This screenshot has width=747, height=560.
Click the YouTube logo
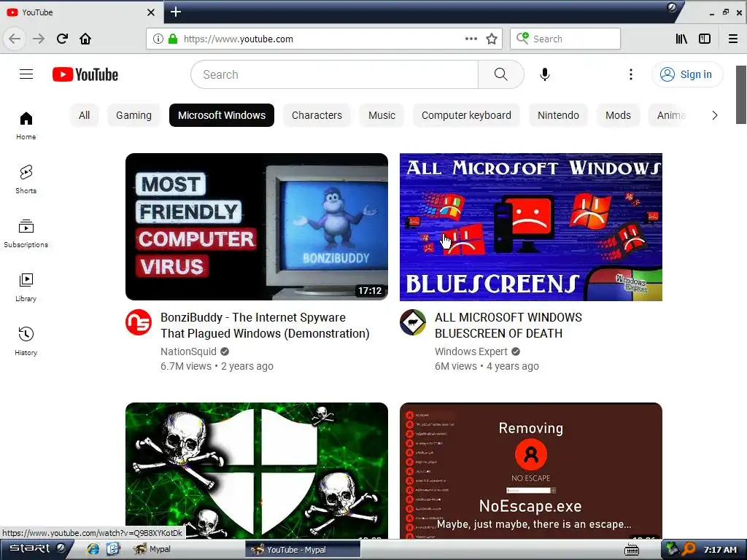[x=85, y=74]
